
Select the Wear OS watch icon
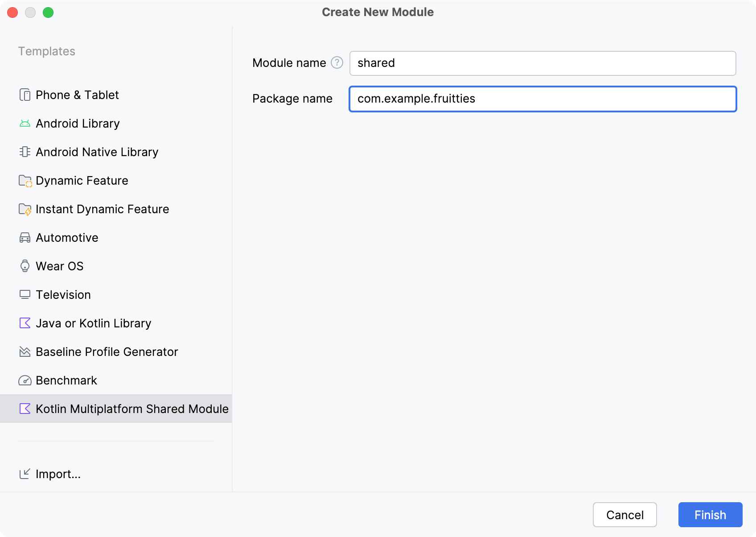pos(25,266)
